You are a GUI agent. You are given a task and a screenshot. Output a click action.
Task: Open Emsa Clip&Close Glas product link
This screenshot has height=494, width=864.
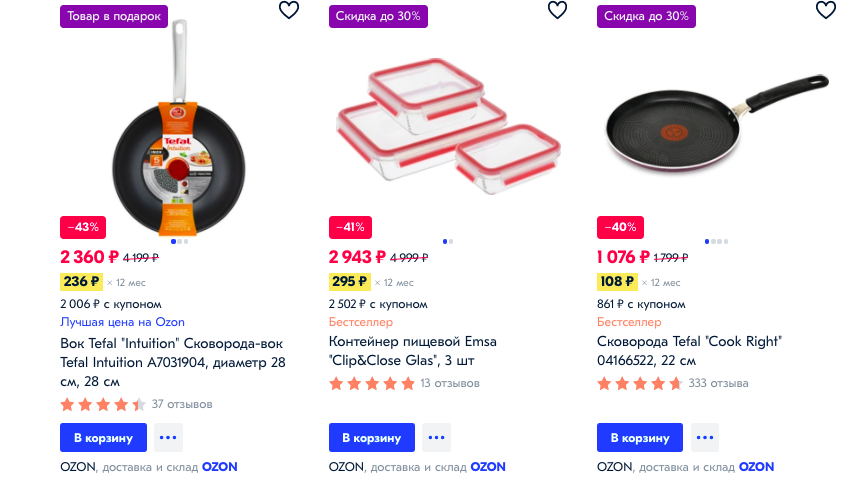[412, 351]
